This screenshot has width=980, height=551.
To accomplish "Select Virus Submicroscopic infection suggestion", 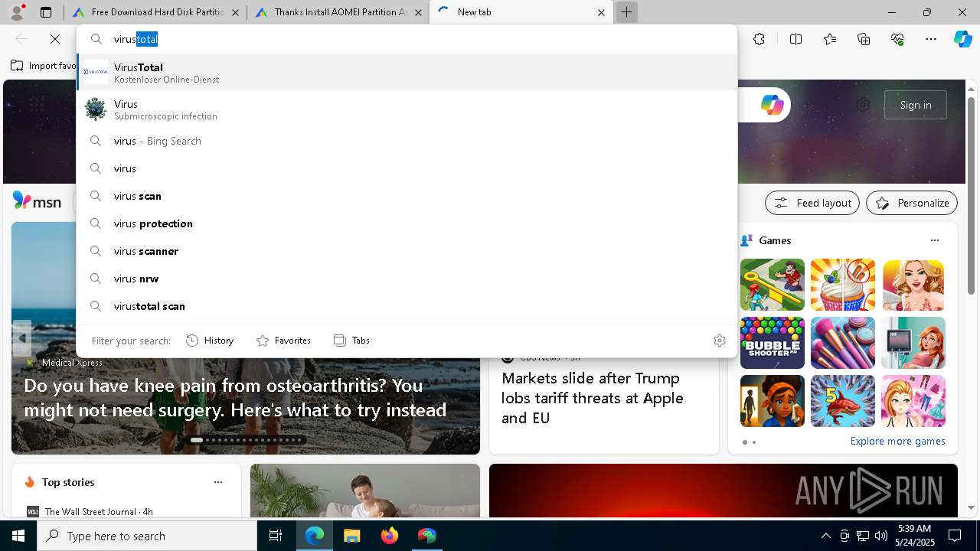I will point(407,109).
